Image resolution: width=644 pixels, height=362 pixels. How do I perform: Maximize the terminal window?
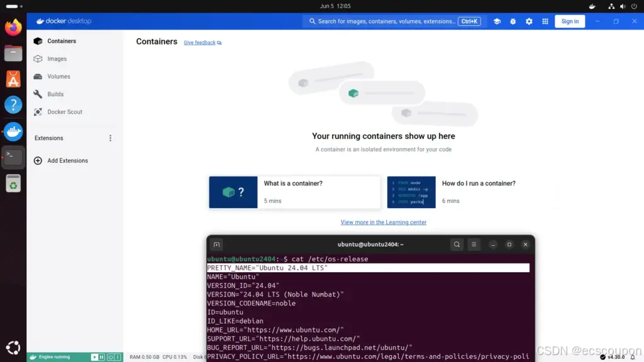click(x=509, y=244)
